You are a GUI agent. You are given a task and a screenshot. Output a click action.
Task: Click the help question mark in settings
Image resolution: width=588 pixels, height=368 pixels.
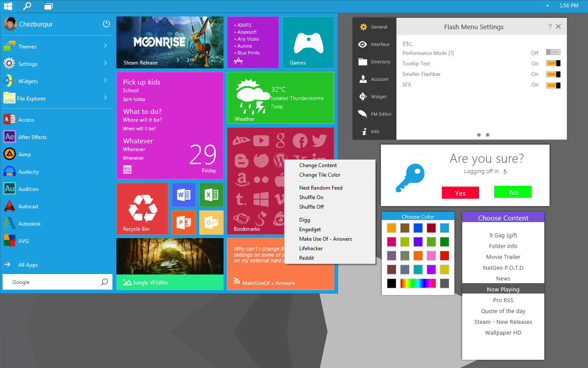[550, 26]
